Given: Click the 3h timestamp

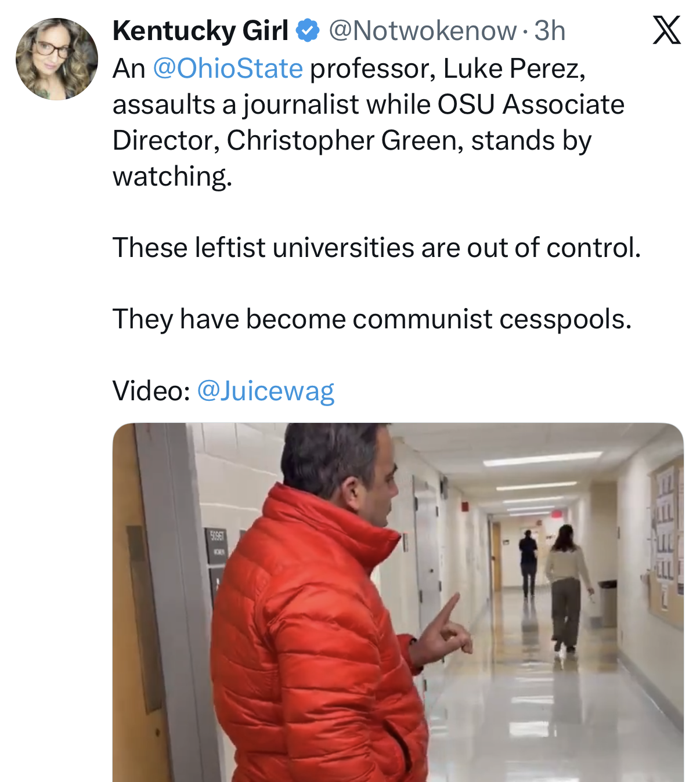Looking at the screenshot, I should [x=550, y=31].
